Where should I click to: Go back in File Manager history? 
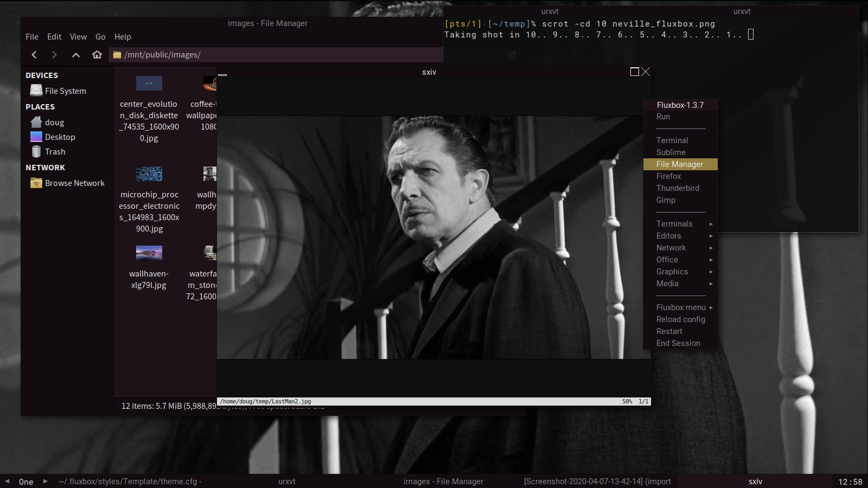34,55
